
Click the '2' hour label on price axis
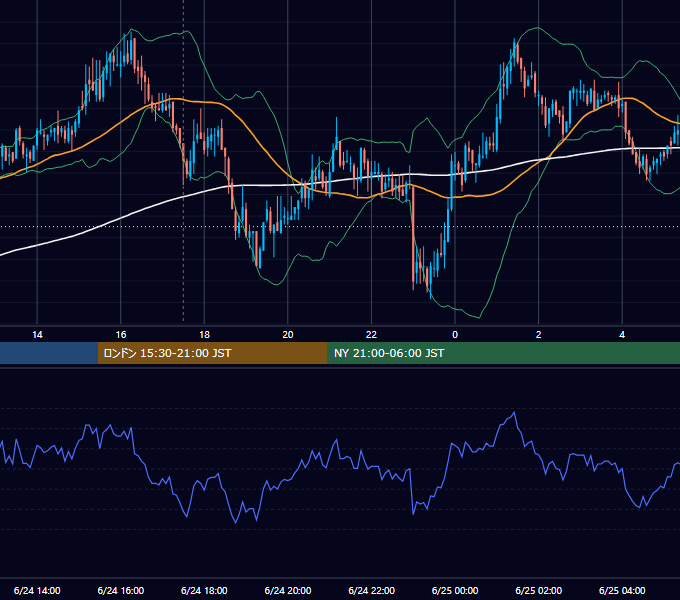click(539, 335)
